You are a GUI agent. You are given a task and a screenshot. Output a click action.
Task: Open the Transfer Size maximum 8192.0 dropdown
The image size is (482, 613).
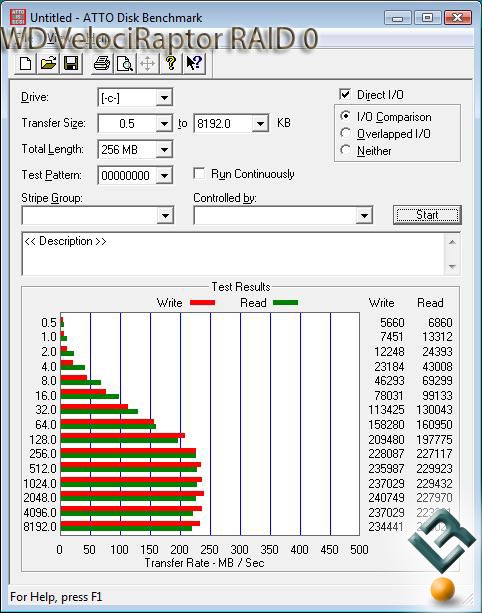point(260,124)
